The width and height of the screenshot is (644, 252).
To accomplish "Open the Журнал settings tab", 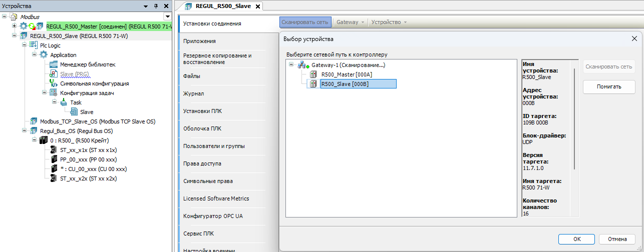I will pos(192,93).
